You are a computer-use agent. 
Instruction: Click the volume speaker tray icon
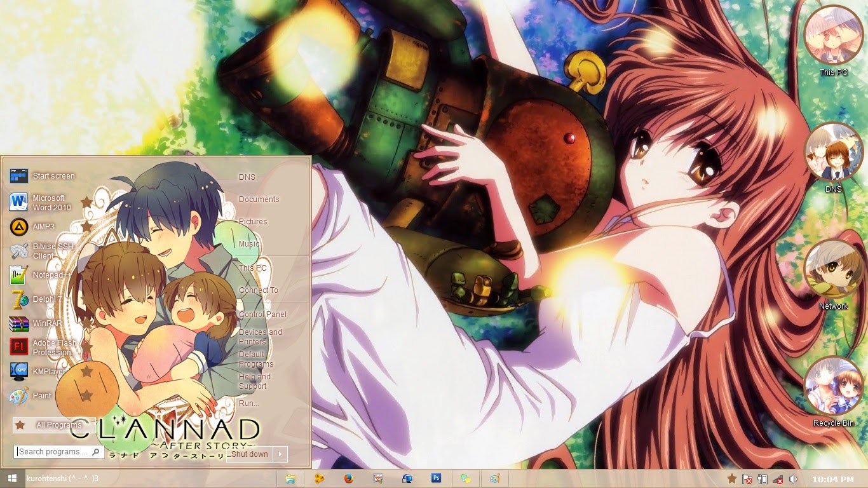(793, 479)
